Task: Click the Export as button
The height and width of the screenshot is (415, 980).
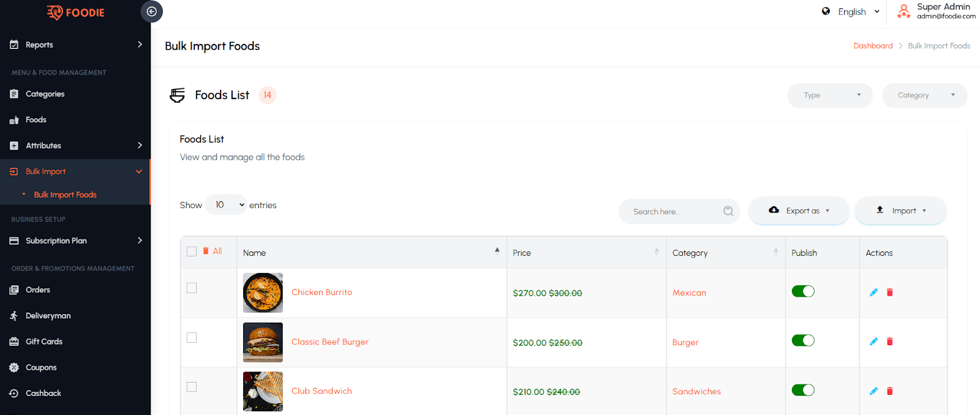Action: click(x=799, y=211)
